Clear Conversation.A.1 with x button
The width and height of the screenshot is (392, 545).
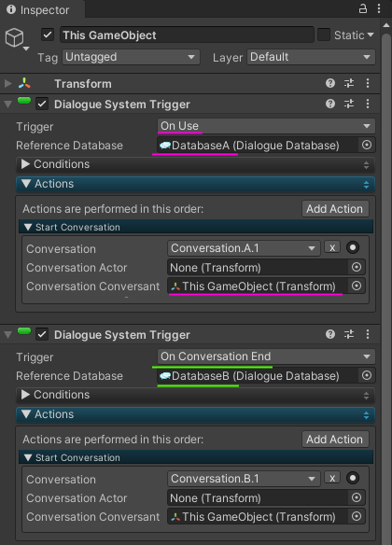(x=332, y=247)
